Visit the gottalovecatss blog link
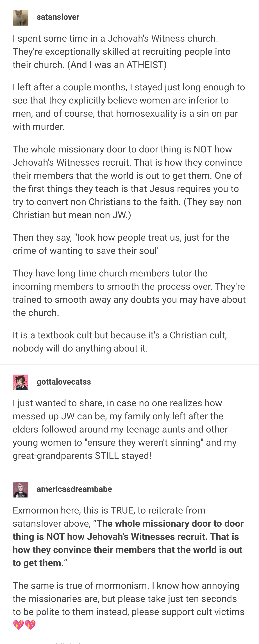The width and height of the screenshot is (259, 644). pos(64,382)
